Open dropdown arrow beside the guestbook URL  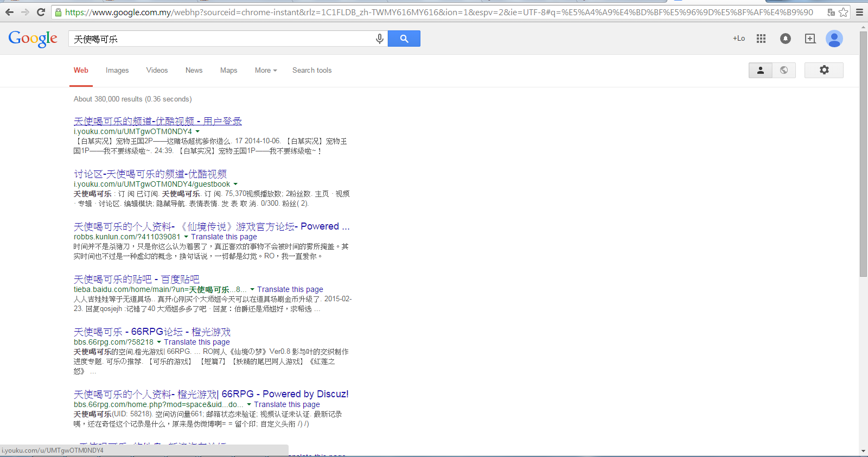[x=235, y=184]
